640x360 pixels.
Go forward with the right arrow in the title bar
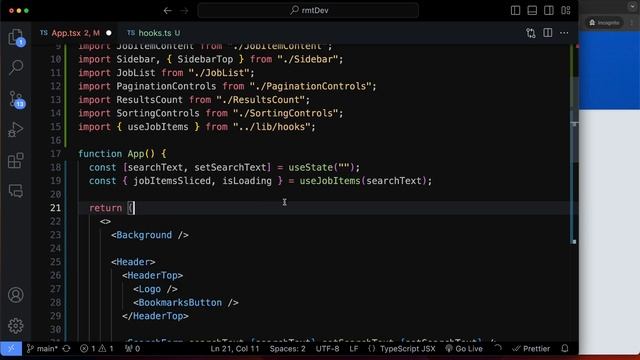[184, 11]
